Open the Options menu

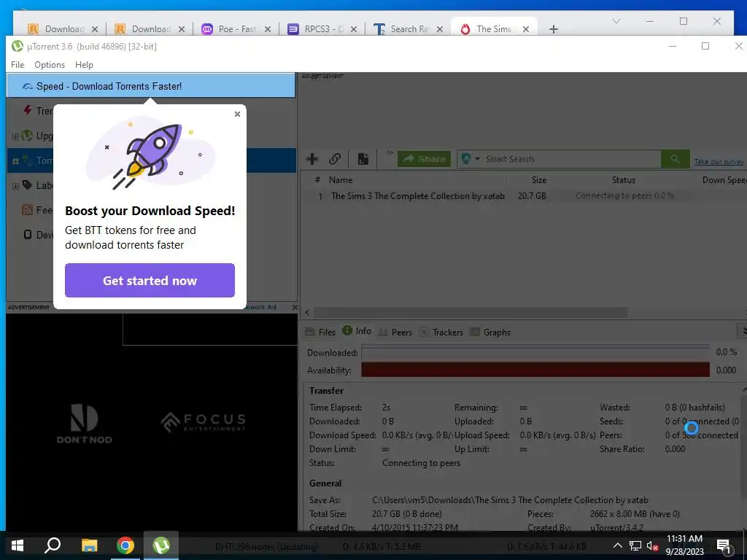[50, 65]
